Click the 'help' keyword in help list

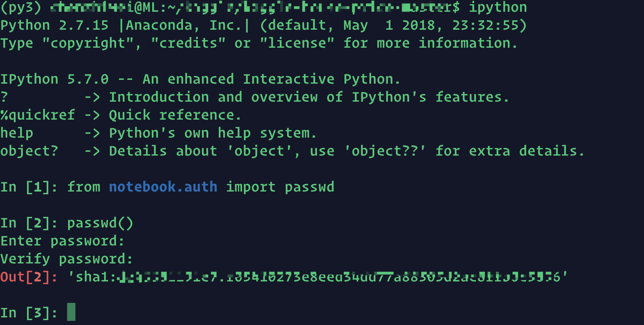coord(17,133)
